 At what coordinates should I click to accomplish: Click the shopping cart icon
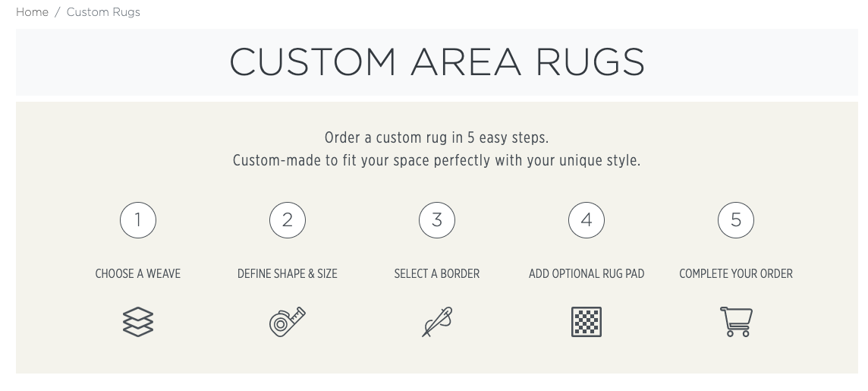pyautogui.click(x=735, y=321)
